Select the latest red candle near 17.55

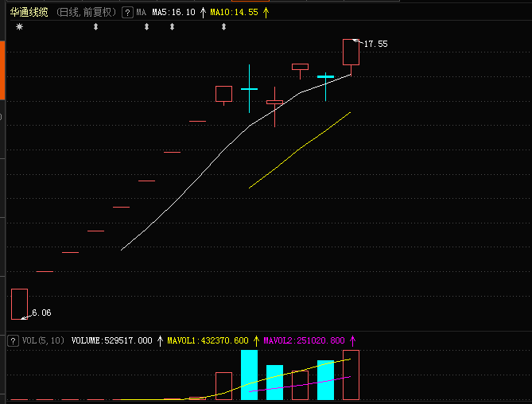pyautogui.click(x=351, y=52)
